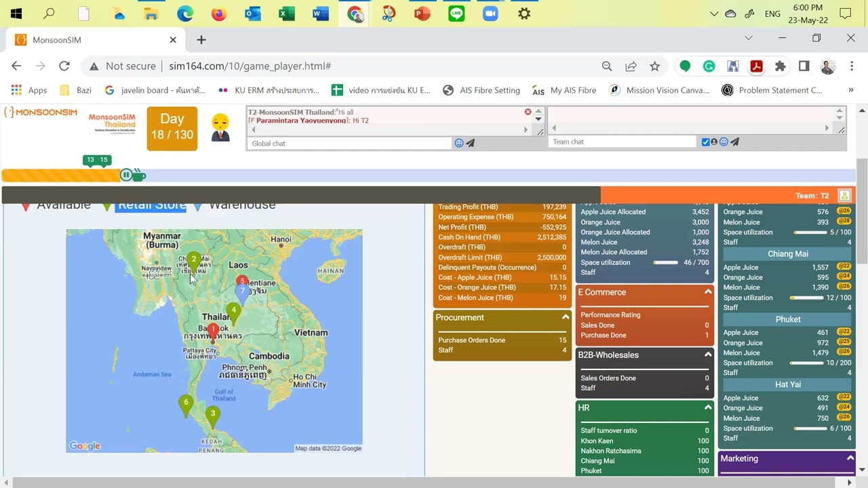Click the team chat user icon

click(714, 142)
